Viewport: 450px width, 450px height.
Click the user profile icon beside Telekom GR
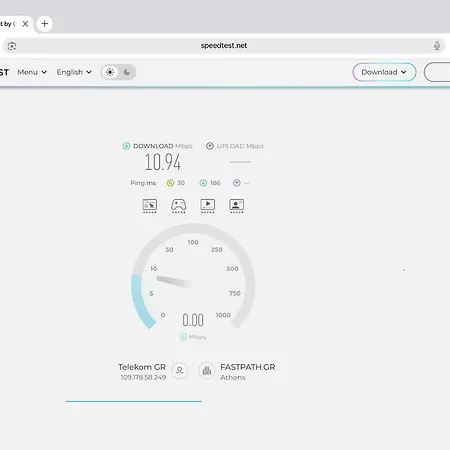(x=180, y=370)
